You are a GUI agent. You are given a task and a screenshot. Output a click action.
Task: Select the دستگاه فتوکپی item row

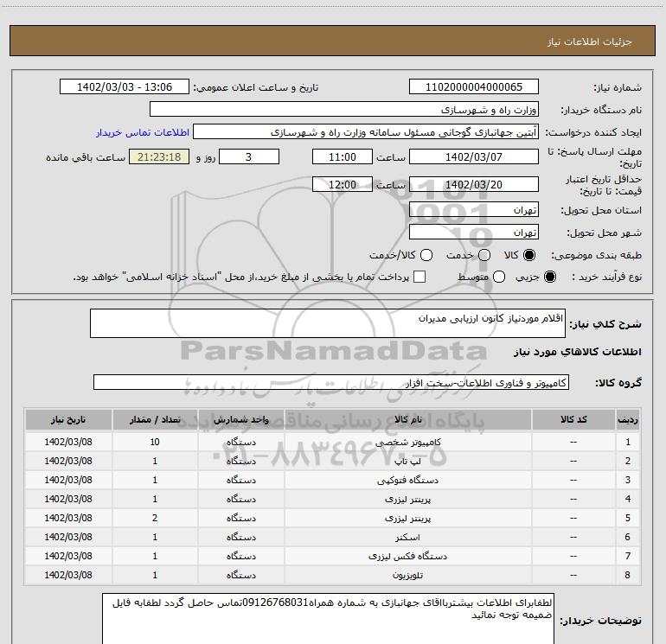click(332, 480)
